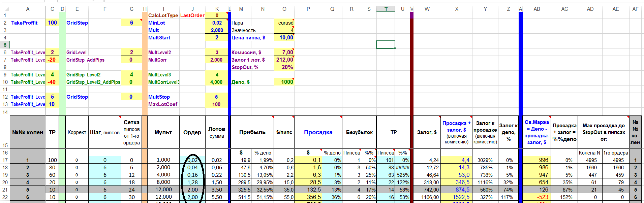Click the 1,28 order cell
This screenshot has height=203, width=644.
(x=192, y=182)
